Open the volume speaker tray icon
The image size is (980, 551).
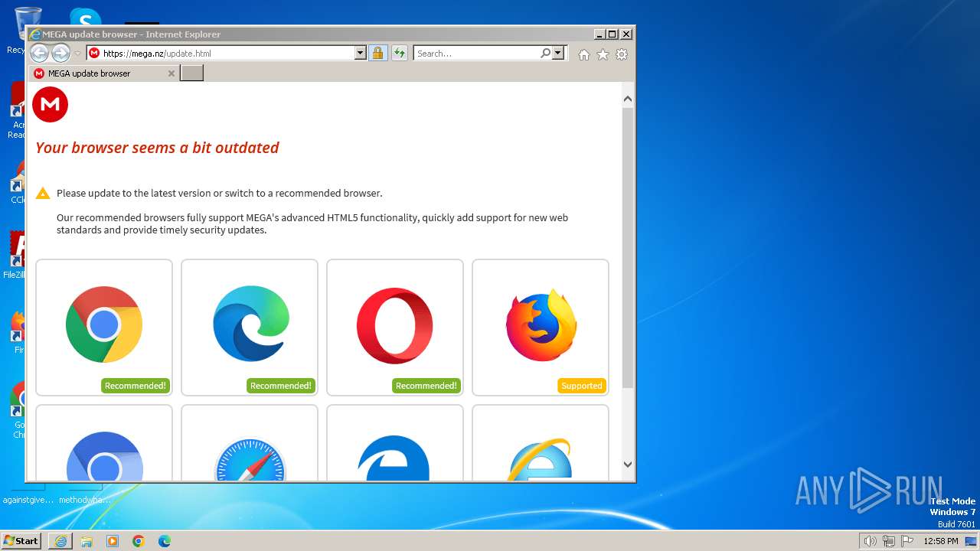(x=870, y=541)
